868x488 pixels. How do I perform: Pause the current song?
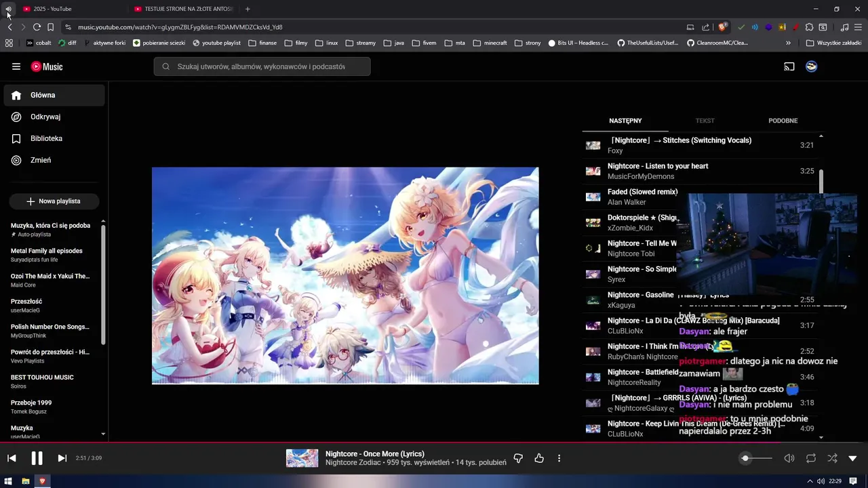point(37,458)
